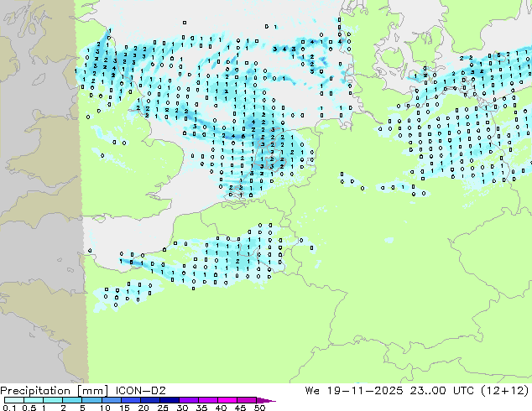
Task: Click the 1–2 mm legend color swatch
Action: point(53,400)
